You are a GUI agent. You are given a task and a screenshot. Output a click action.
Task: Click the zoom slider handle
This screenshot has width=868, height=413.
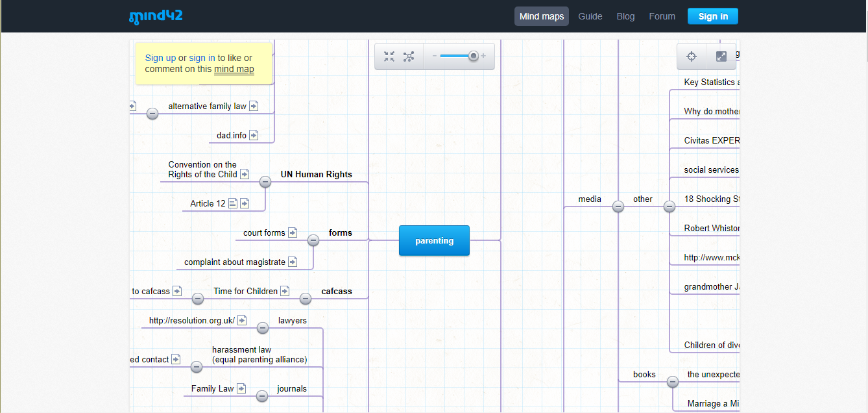[474, 56]
